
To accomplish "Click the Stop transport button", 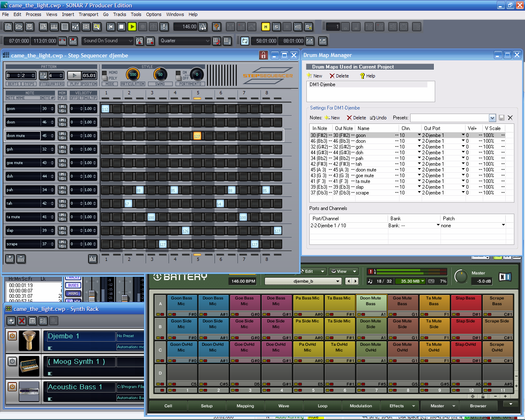I will (121, 27).
